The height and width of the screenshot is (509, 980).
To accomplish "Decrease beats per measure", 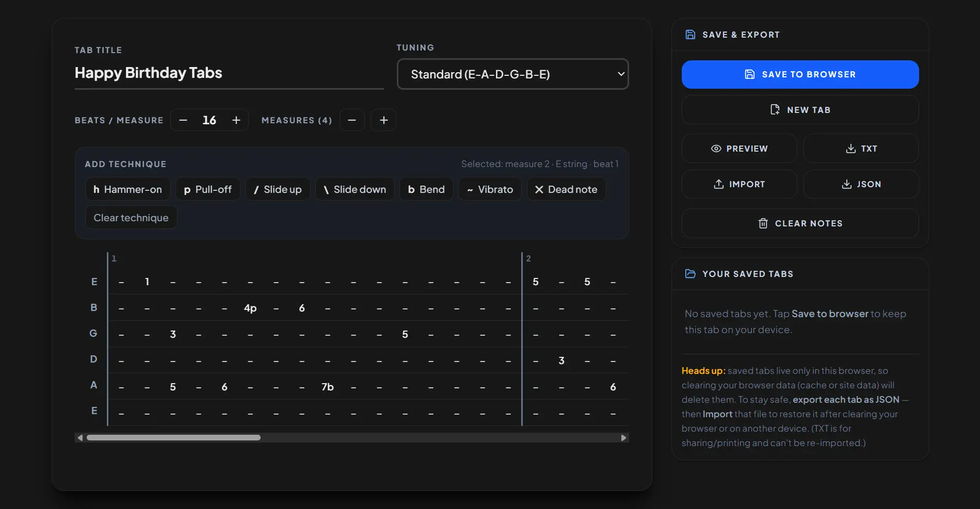I will (183, 120).
